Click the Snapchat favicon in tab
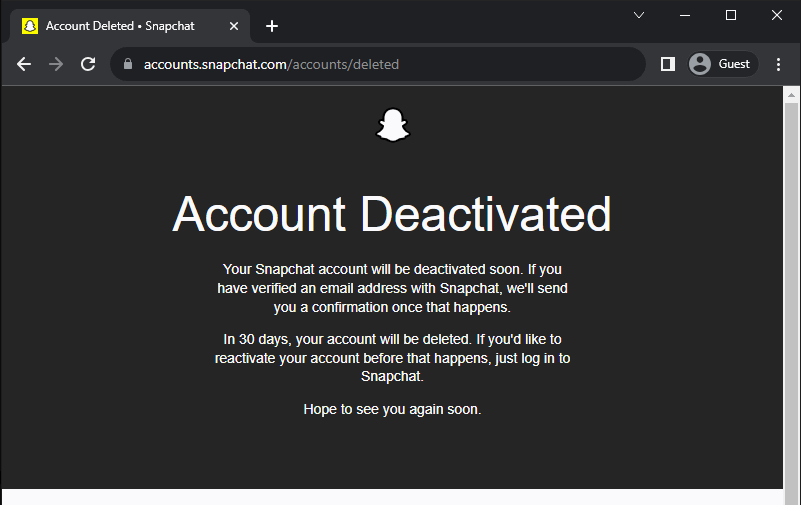 click(30, 26)
